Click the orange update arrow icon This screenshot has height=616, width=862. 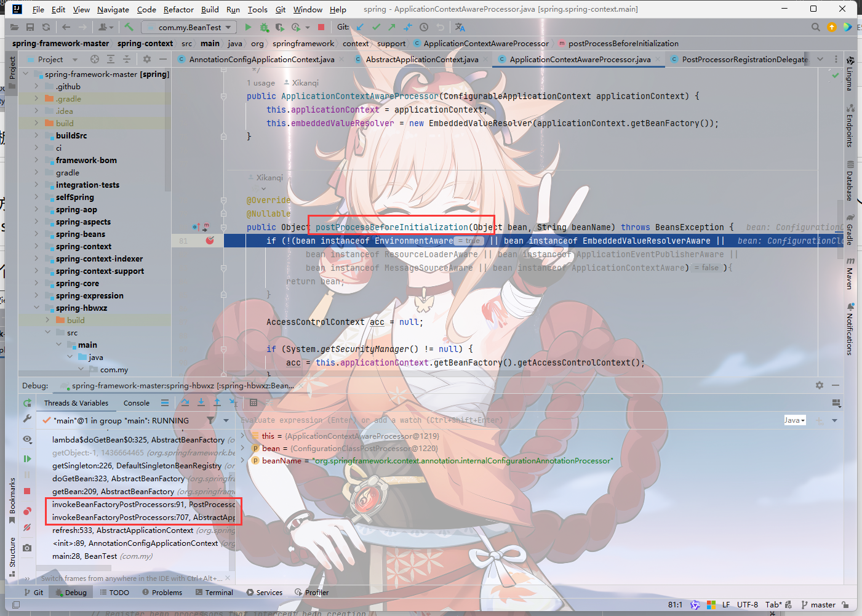click(x=832, y=27)
